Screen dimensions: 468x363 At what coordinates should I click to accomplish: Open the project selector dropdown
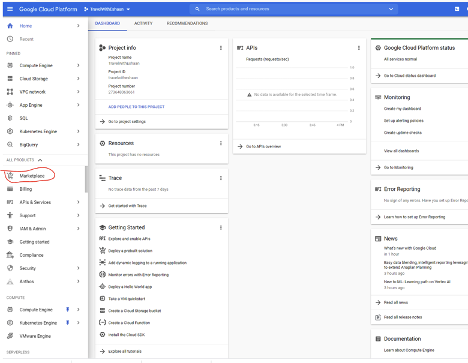pyautogui.click(x=107, y=9)
